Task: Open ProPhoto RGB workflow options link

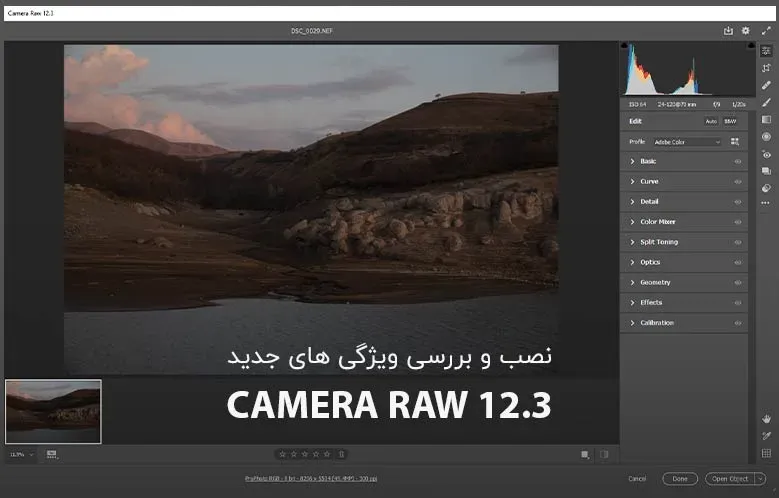Action: pyautogui.click(x=311, y=479)
